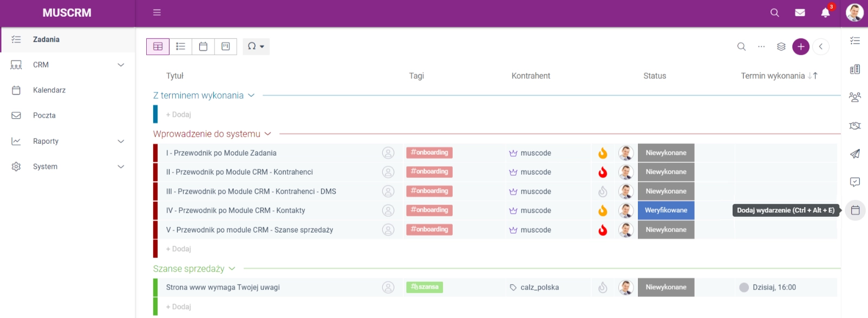Click the person icon on row 'III - Przewodnik'
The height and width of the screenshot is (318, 868).
(388, 191)
